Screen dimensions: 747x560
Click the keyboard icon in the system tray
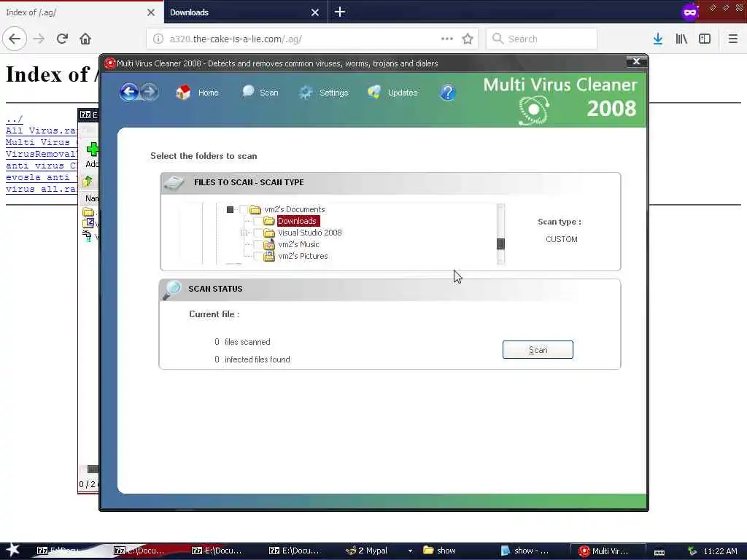pyautogui.click(x=659, y=552)
